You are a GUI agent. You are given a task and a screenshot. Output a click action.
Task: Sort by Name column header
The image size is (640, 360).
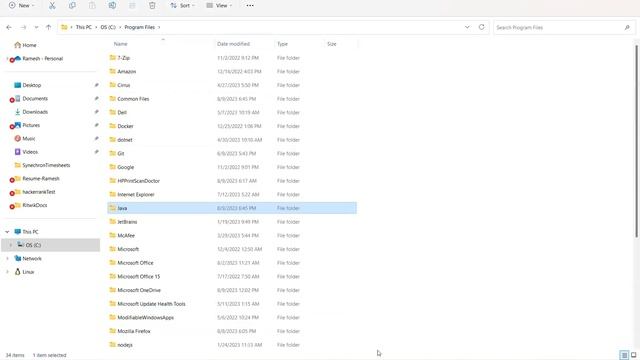pyautogui.click(x=120, y=44)
